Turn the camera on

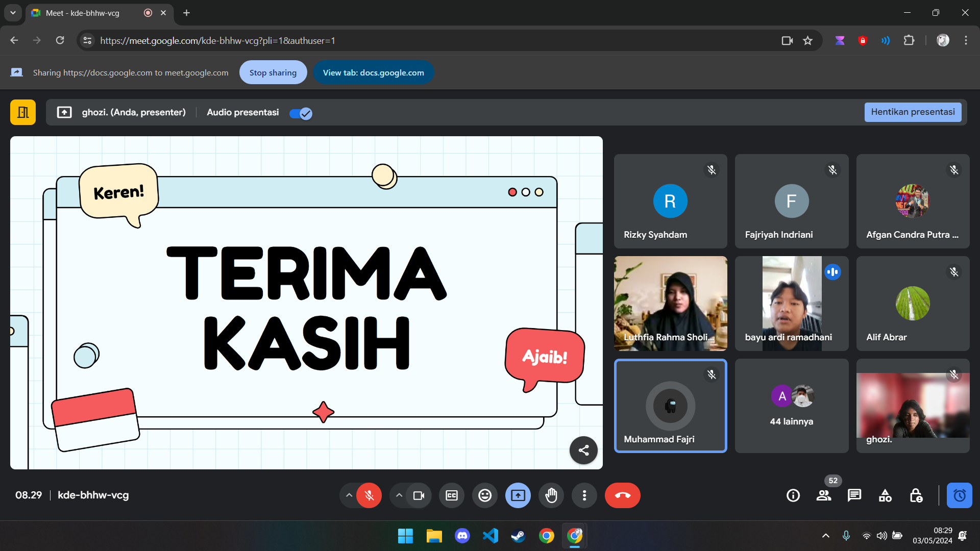(419, 495)
